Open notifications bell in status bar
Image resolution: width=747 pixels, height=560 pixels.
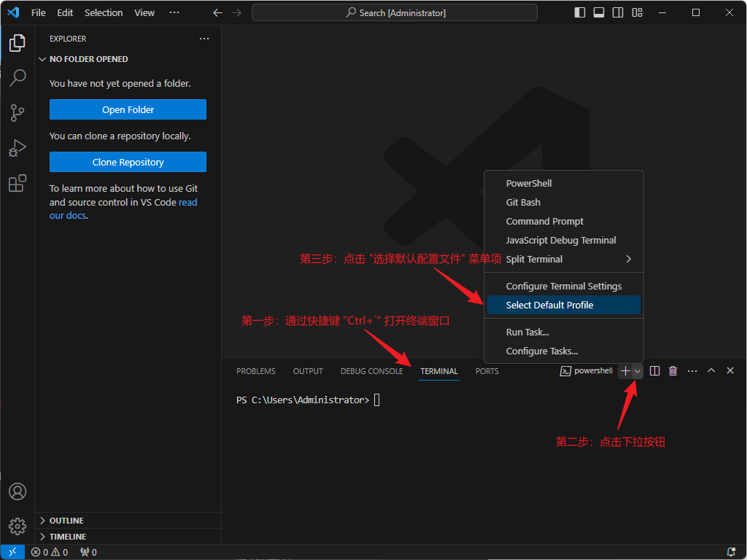(x=731, y=552)
